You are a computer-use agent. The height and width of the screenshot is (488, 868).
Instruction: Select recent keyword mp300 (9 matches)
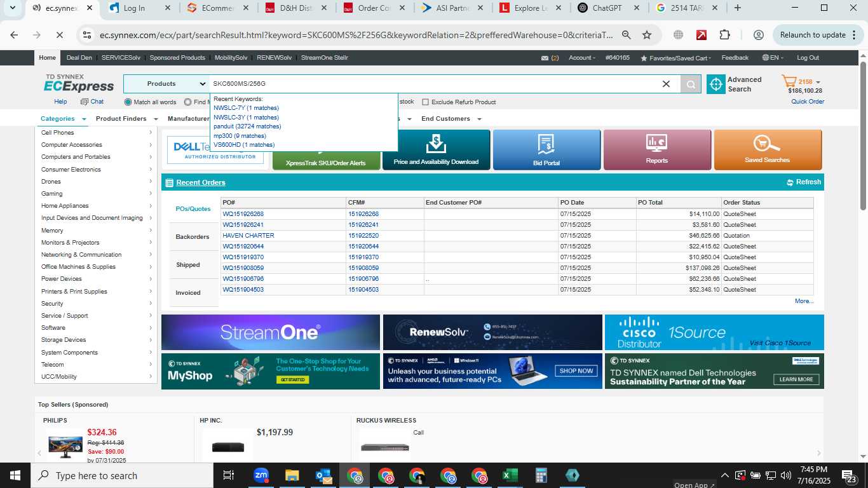point(240,136)
